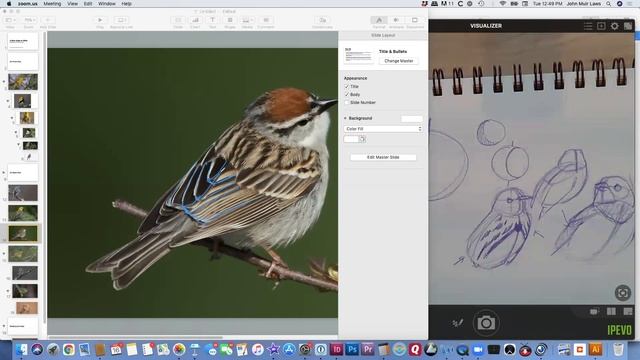Toggle the Title checkbox under Appearance

[347, 87]
